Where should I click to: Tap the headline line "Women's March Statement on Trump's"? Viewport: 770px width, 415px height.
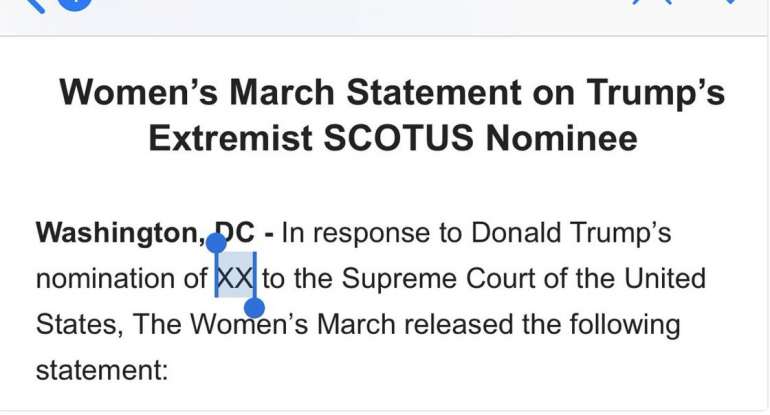tap(392, 92)
